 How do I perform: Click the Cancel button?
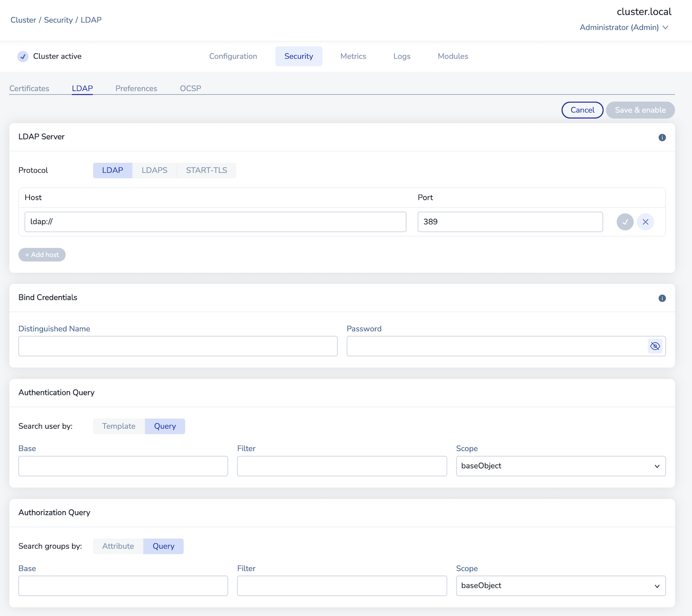pyautogui.click(x=582, y=110)
